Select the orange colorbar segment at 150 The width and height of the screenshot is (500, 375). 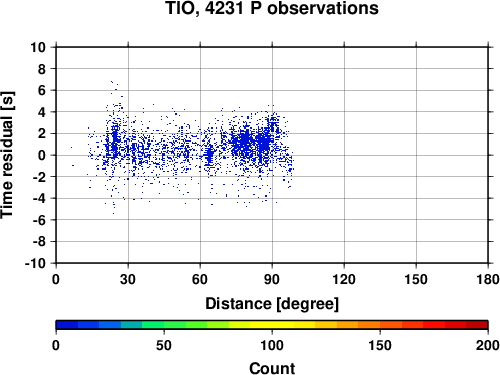click(380, 325)
